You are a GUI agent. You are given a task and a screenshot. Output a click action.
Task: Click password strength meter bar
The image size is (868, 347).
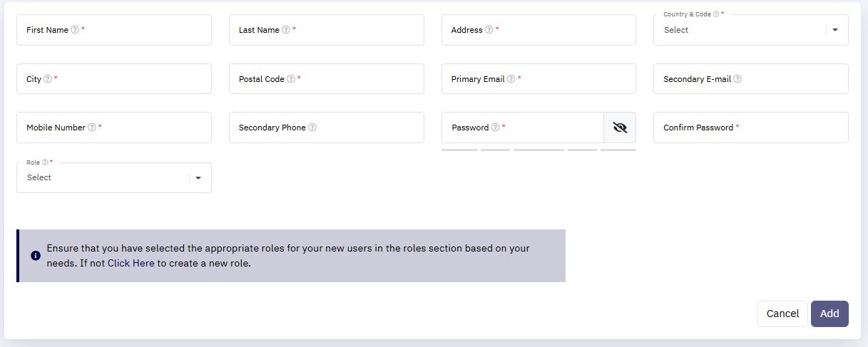pos(538,150)
